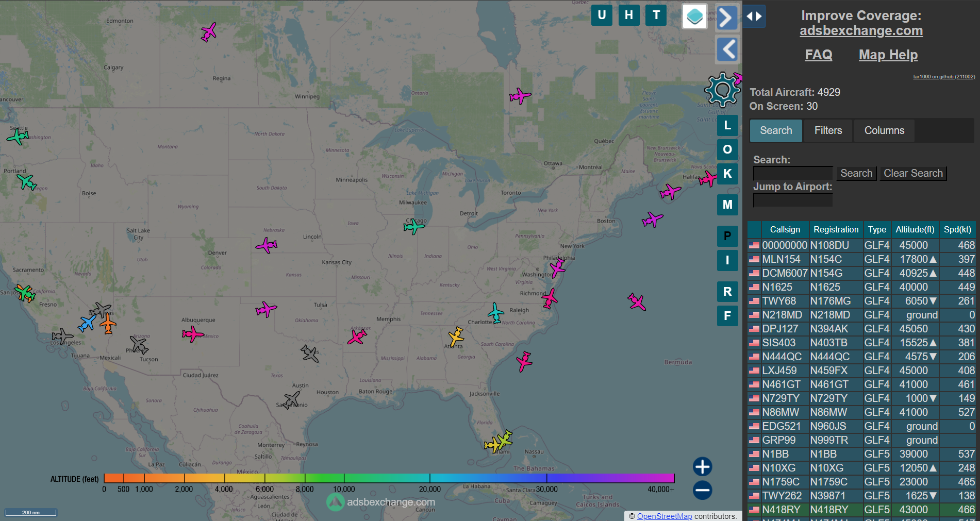The image size is (980, 521).
Task: Sort table by Spd(kt) column
Action: (x=957, y=229)
